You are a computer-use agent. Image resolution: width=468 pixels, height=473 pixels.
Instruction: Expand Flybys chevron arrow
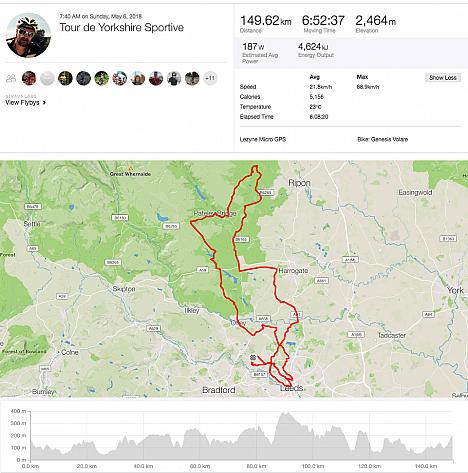tap(44, 103)
